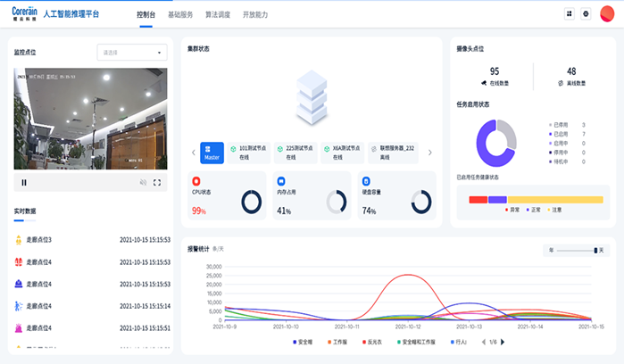624x364 pixels.
Task: Select X6A测试节点 node card
Action: (343, 153)
